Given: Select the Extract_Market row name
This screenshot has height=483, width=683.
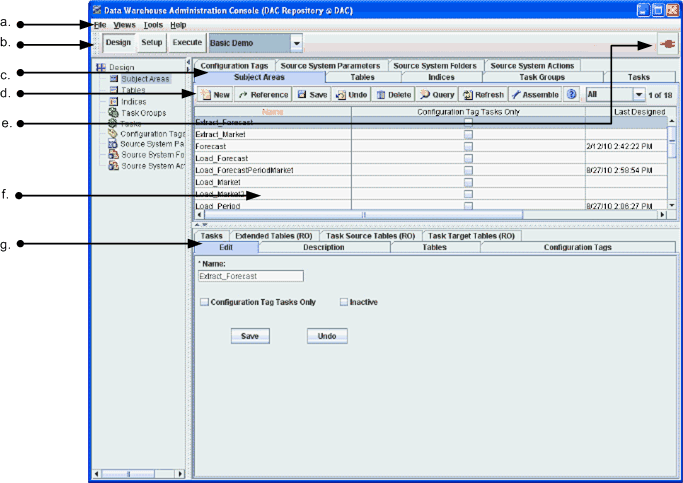Looking at the screenshot, I should 220,135.
